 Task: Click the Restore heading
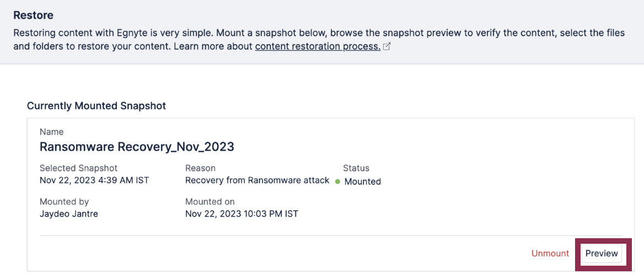[33, 15]
